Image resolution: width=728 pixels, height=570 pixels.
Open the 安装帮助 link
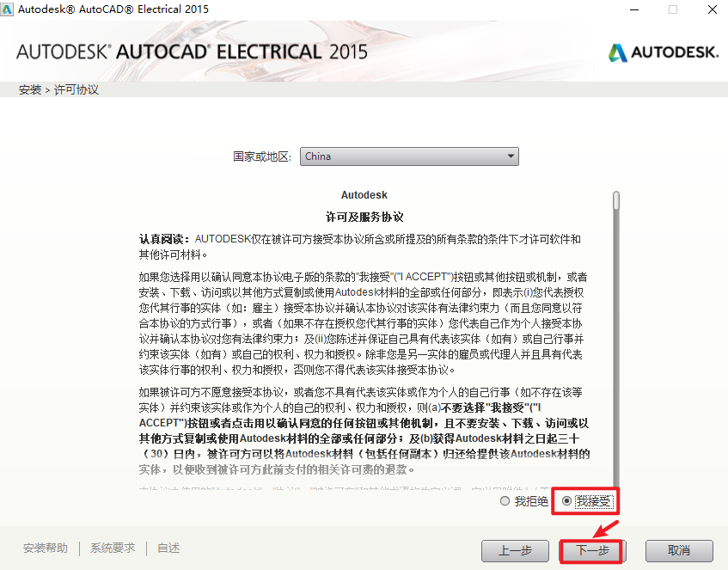pyautogui.click(x=46, y=549)
